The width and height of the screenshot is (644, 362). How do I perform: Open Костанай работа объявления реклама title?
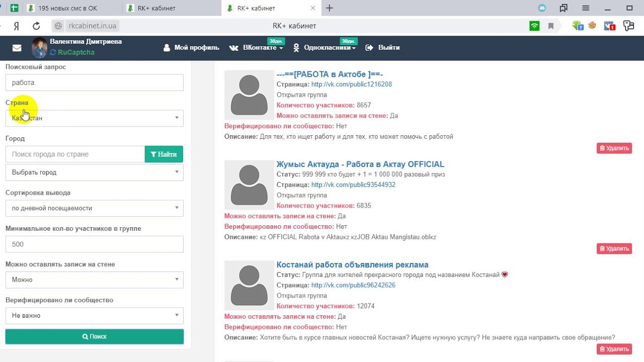pos(353,265)
